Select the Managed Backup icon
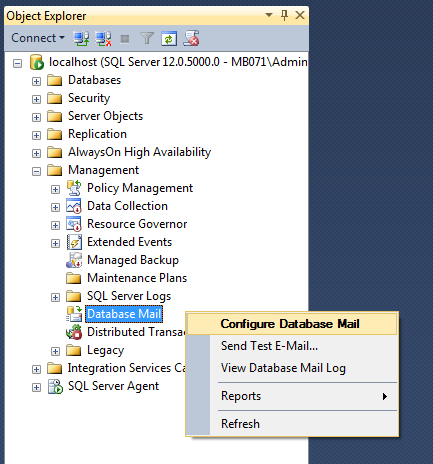Viewport: 433px width, 464px height. click(74, 260)
